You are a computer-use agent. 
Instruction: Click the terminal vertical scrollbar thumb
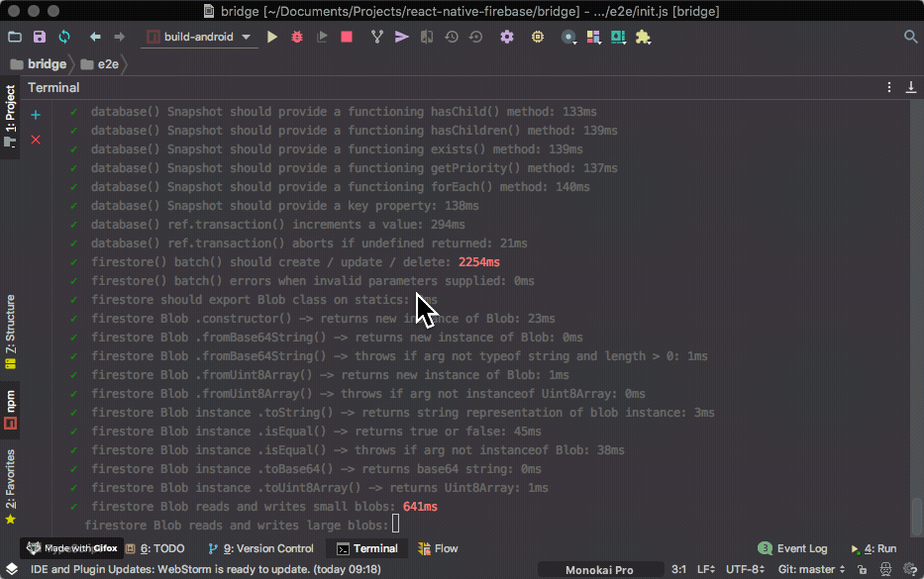click(x=916, y=515)
